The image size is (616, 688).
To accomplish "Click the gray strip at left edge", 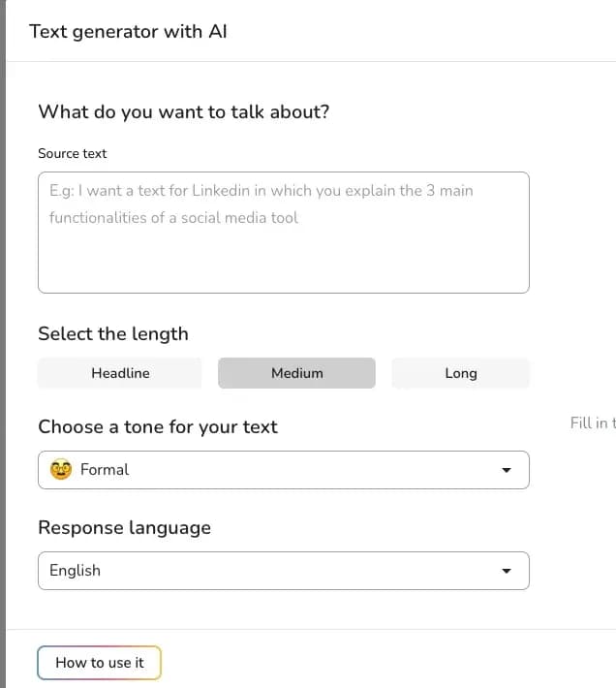I will coord(3,344).
